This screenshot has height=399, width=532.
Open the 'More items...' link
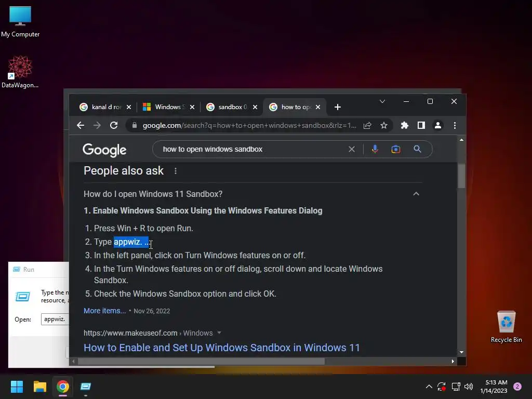[x=105, y=311]
